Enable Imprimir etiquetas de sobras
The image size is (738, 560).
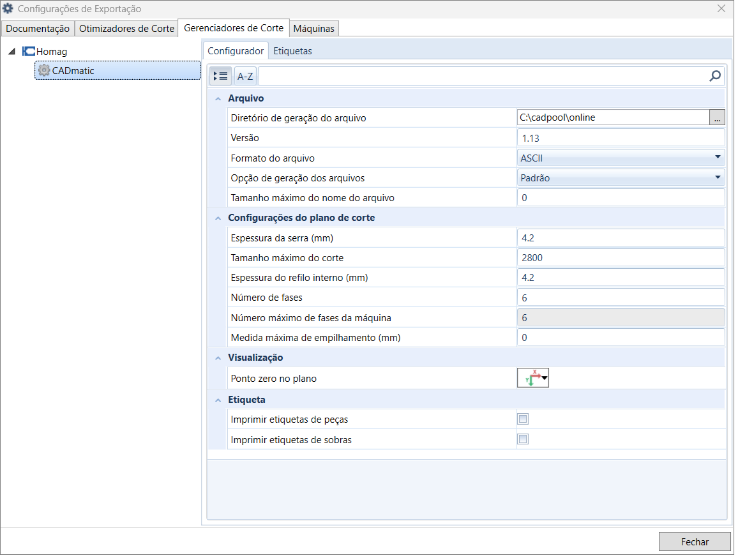point(523,439)
